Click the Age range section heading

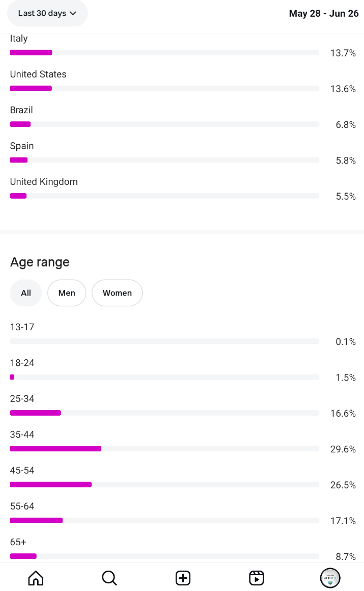(40, 262)
